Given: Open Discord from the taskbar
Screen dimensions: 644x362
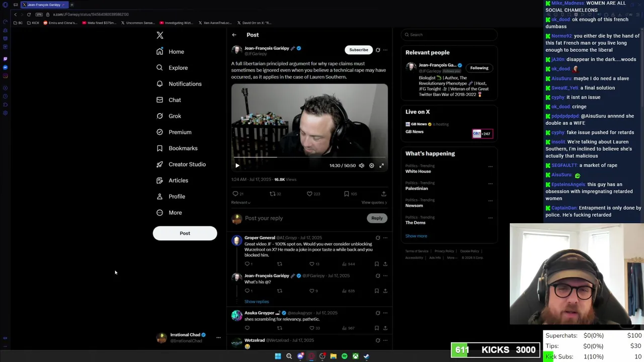Looking at the screenshot, I should (300, 356).
